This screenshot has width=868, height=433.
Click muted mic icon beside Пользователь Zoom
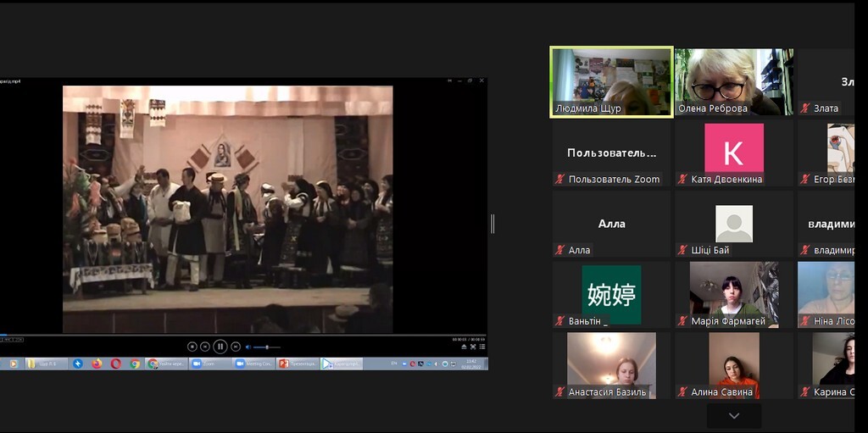click(x=560, y=180)
